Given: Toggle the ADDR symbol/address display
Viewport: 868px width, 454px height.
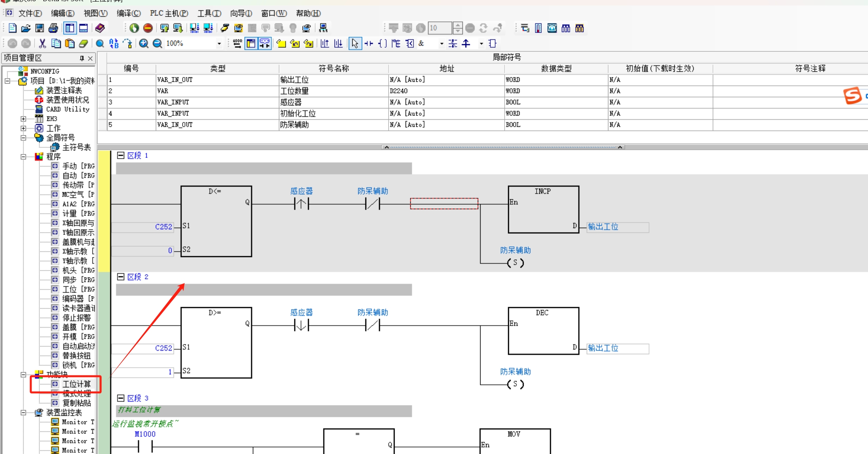Looking at the screenshot, I should (237, 43).
